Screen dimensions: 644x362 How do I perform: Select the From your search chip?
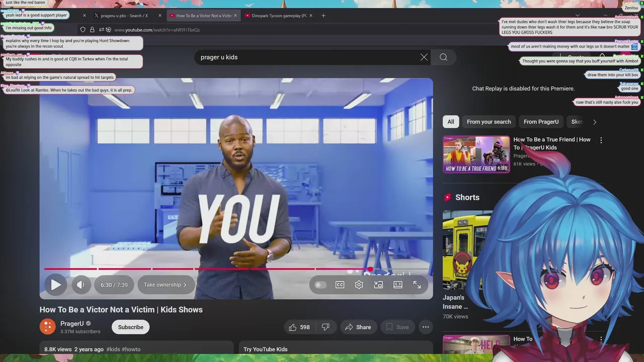(x=489, y=122)
